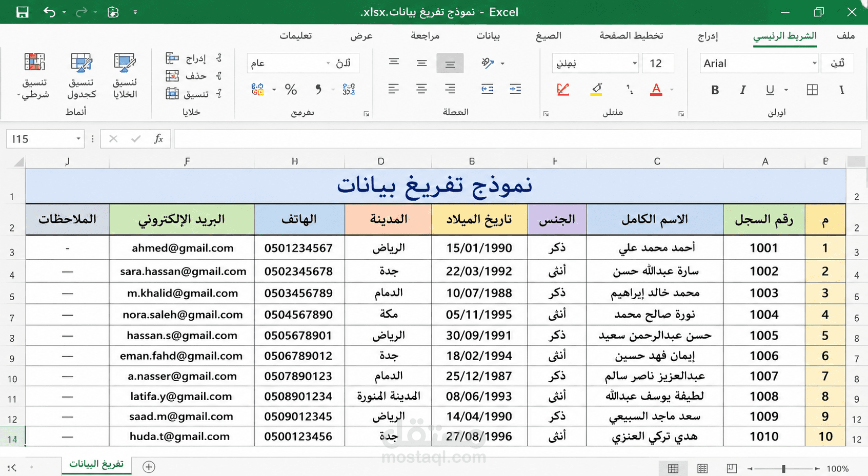This screenshot has height=476, width=868.
Task: Open the underline style dropdown arrow
Action: point(786,90)
